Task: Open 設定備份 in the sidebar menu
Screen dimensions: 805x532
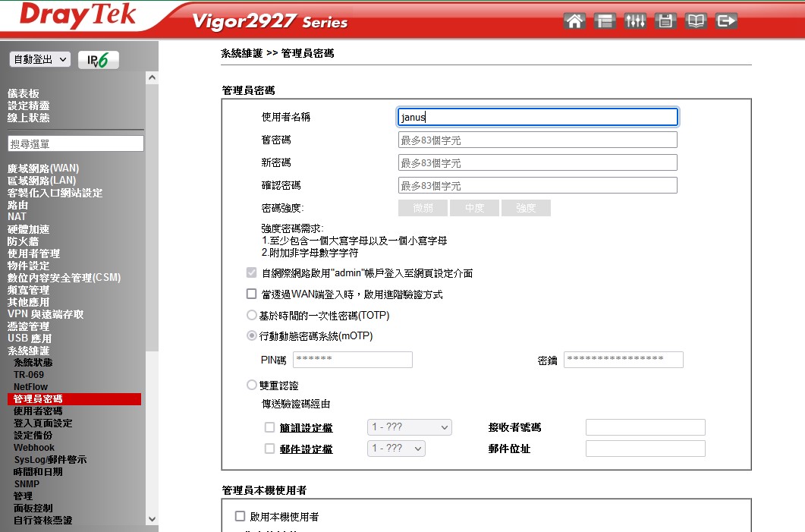Action: pos(33,435)
